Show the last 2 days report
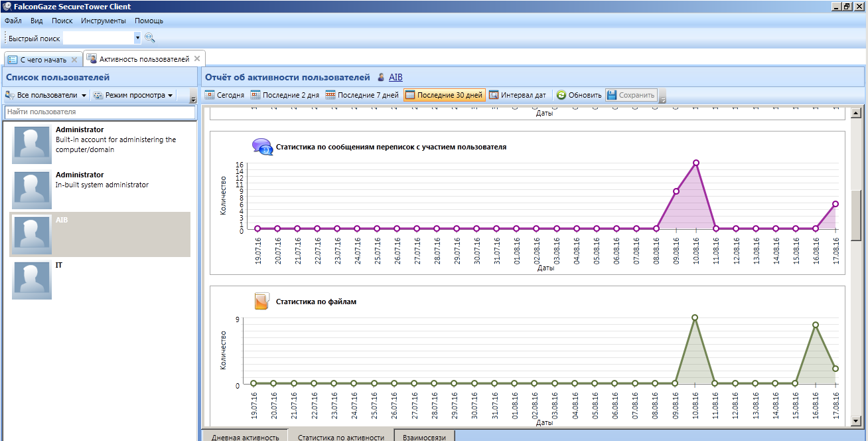The image size is (868, 441). (x=285, y=95)
